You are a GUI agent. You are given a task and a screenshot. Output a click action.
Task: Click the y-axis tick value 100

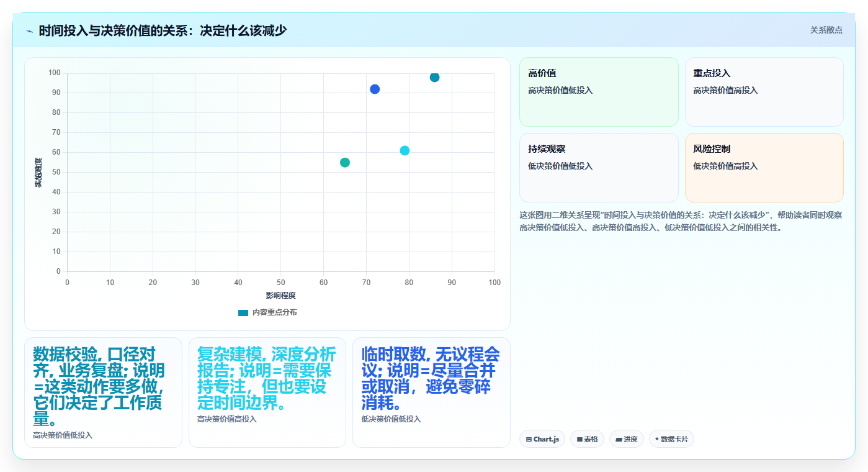tap(55, 73)
